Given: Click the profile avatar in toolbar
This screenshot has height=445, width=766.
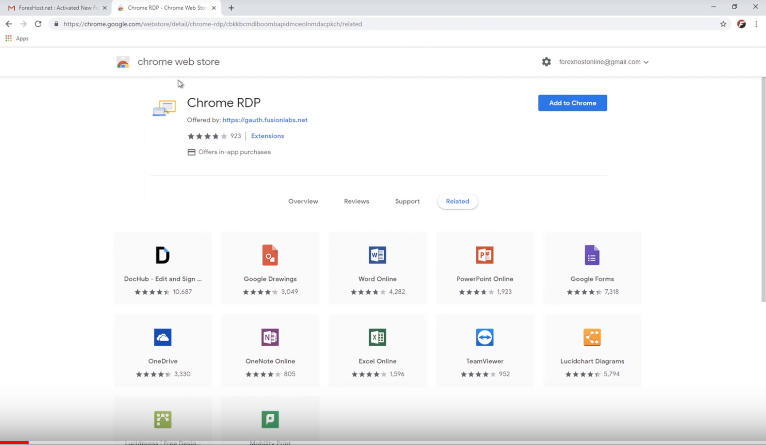Looking at the screenshot, I should click(741, 24).
